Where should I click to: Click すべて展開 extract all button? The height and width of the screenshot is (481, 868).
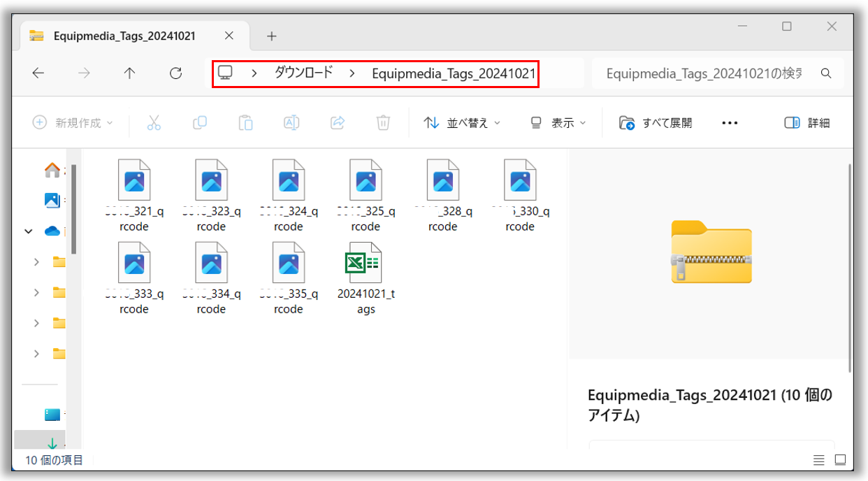[x=656, y=123]
